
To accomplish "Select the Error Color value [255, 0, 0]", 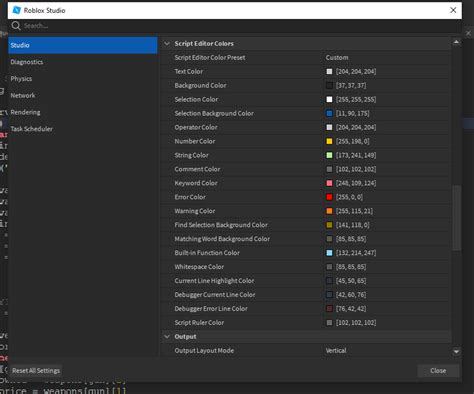I will pyautogui.click(x=349, y=197).
